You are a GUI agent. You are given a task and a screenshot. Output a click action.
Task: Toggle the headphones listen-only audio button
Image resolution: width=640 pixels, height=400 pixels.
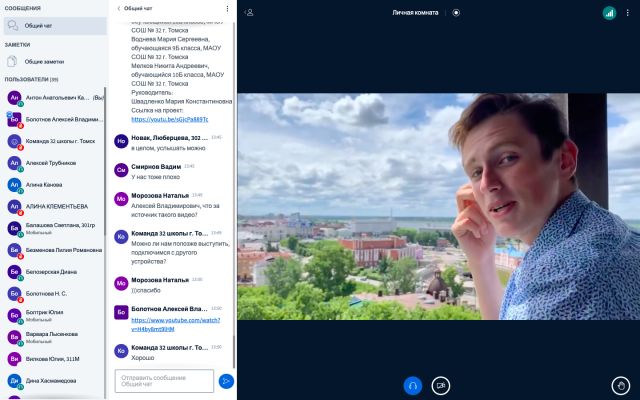coord(413,386)
